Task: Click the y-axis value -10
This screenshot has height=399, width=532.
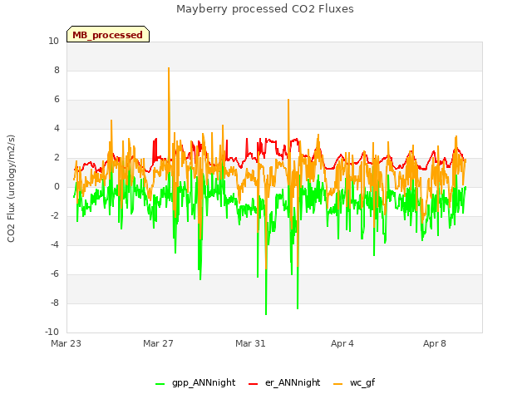Action: [x=52, y=332]
